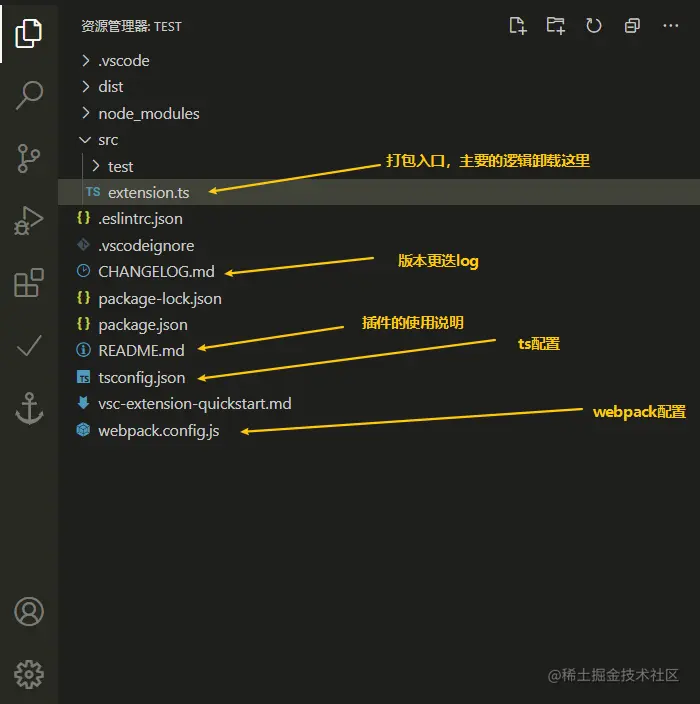Open the package-lock.json file
Screen dimensions: 700x704
pyautogui.click(x=160, y=299)
